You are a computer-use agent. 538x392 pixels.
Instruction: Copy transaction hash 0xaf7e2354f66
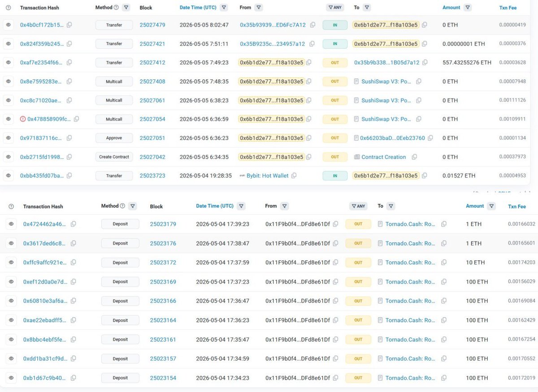tap(69, 63)
